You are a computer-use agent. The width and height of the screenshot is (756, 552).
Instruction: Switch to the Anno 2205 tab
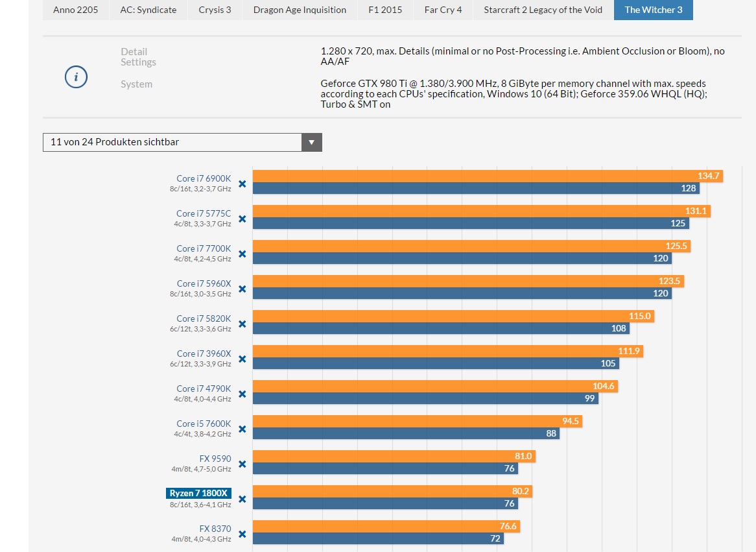click(76, 10)
